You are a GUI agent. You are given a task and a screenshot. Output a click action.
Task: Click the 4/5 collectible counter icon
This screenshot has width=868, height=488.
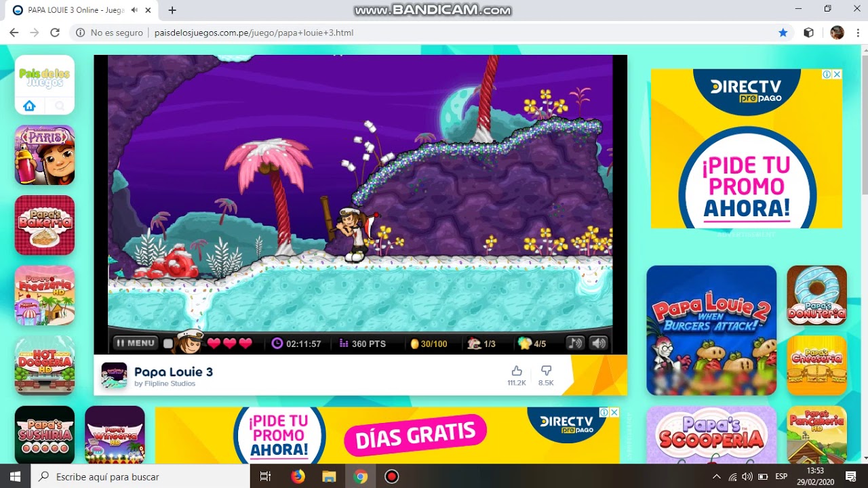click(525, 343)
